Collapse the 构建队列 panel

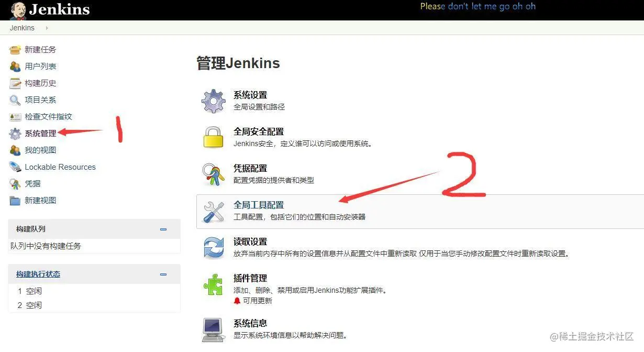pos(163,229)
